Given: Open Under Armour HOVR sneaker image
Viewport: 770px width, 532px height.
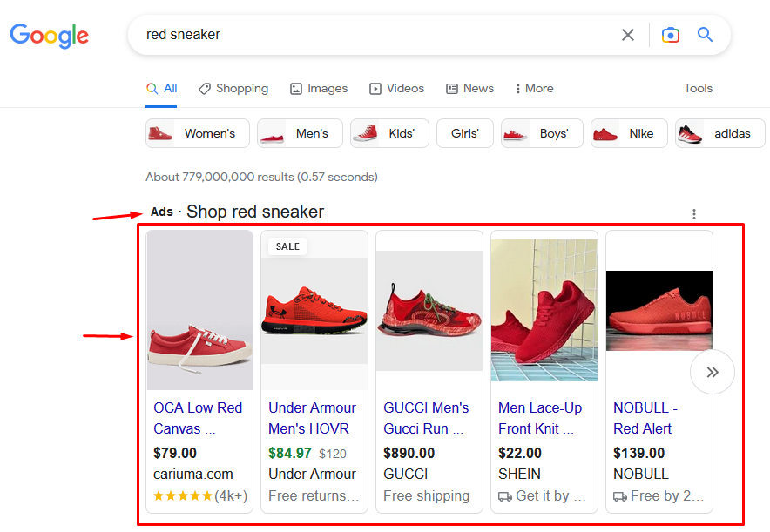Looking at the screenshot, I should tap(314, 310).
